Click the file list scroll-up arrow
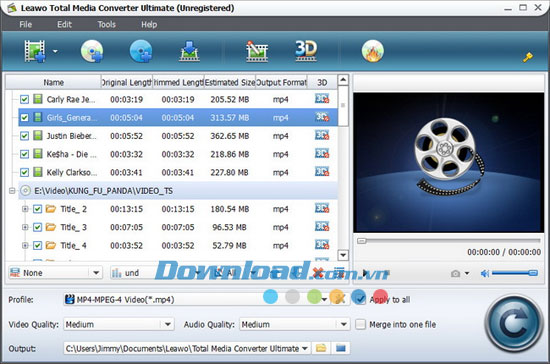This screenshot has height=364, width=550. 343,80
